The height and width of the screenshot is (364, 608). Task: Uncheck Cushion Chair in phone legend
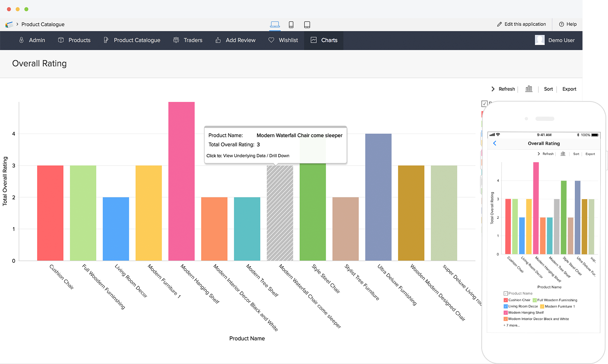coord(506,300)
